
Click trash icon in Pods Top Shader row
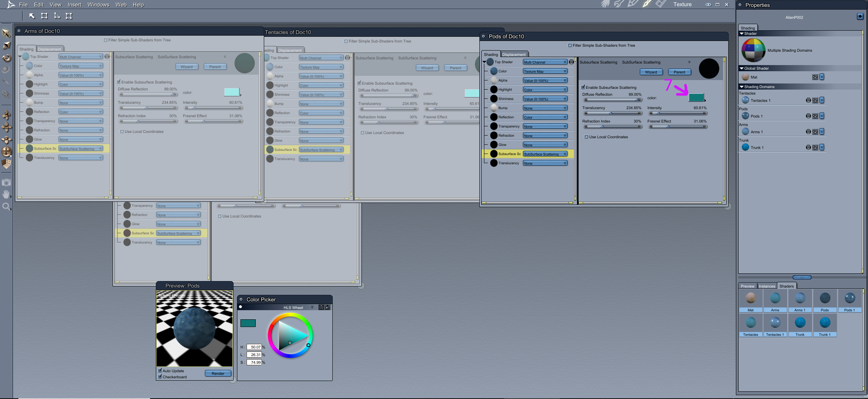pos(571,62)
